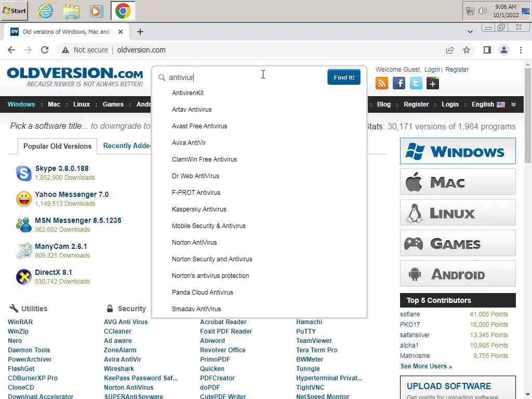Open the DirectX icon

point(24,277)
